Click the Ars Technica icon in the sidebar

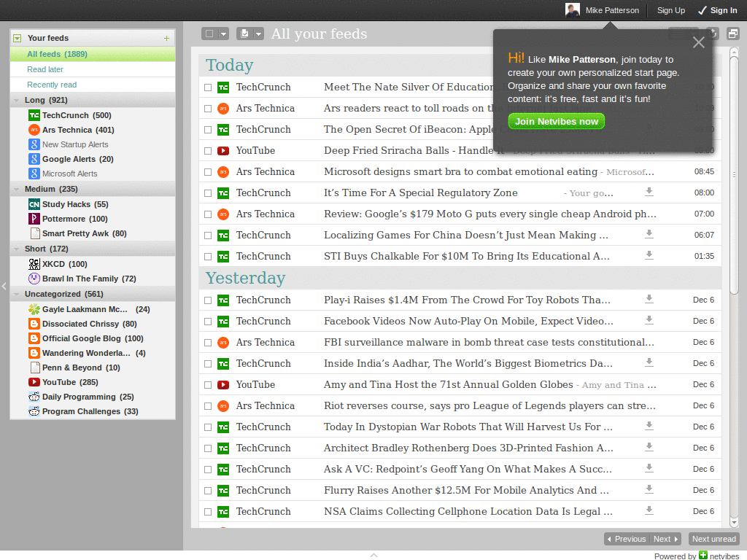[34, 130]
